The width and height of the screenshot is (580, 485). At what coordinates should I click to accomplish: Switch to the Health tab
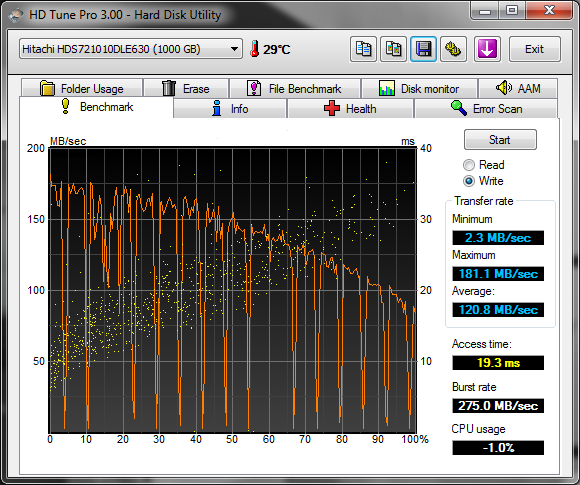click(x=350, y=109)
